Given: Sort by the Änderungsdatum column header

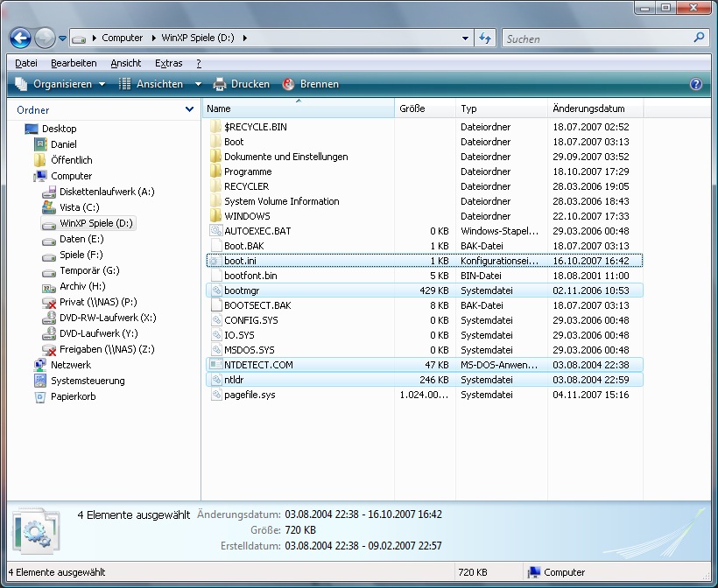Looking at the screenshot, I should tap(595, 108).
